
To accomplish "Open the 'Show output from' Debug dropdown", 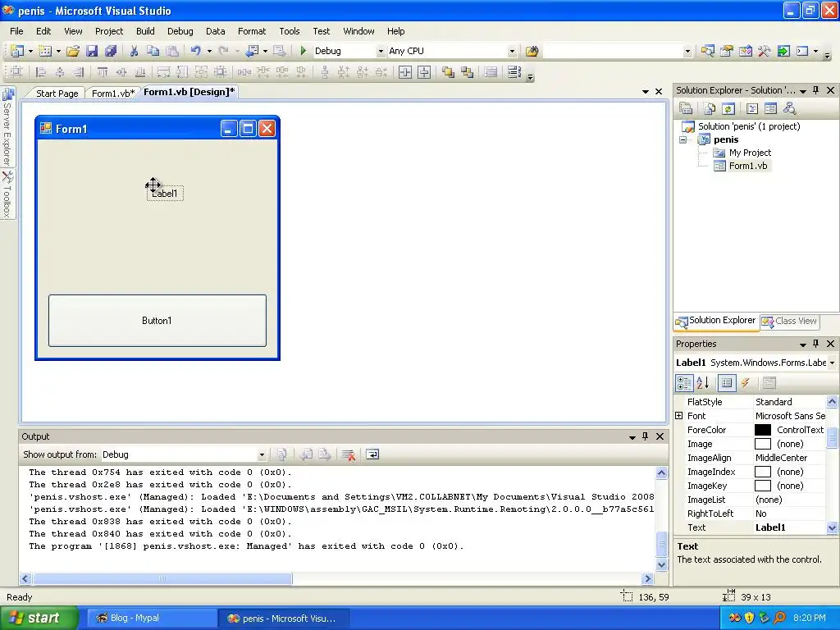I will point(262,454).
